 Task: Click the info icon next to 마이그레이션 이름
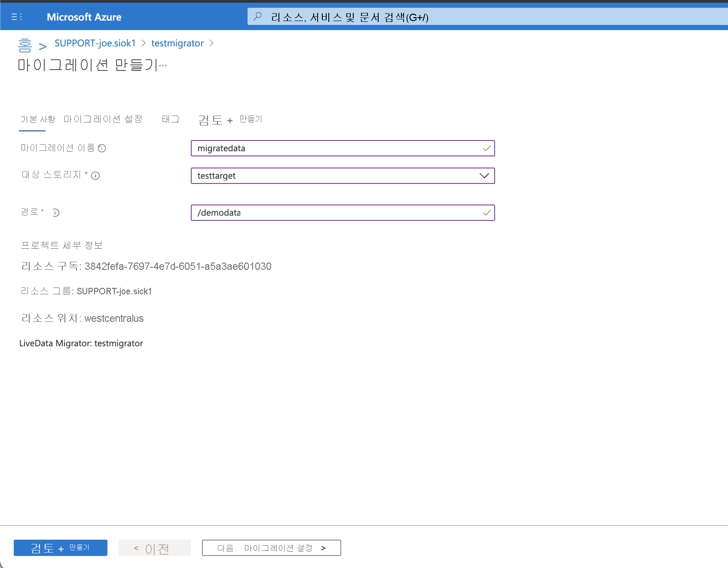coord(102,148)
